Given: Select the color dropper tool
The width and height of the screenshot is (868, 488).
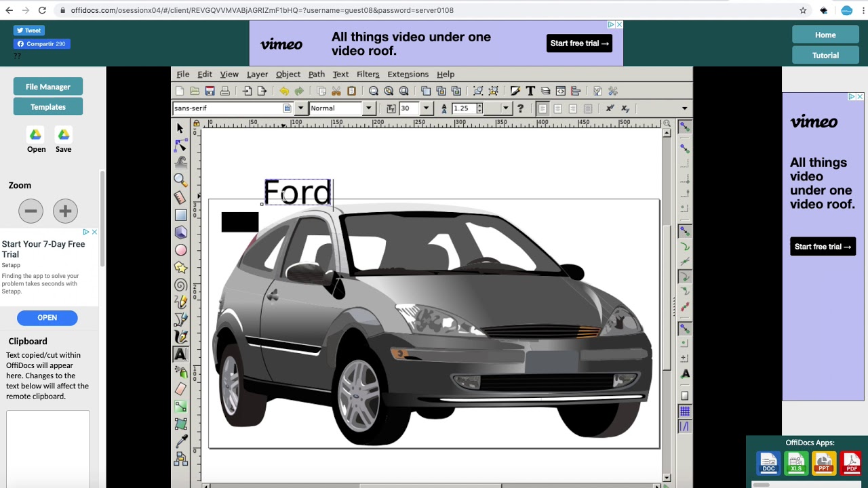Looking at the screenshot, I should click(x=180, y=442).
